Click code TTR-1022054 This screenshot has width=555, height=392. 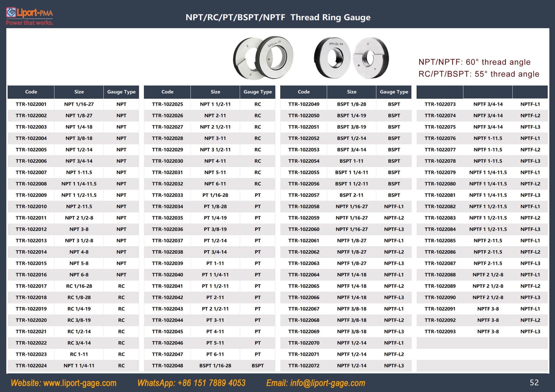pyautogui.click(x=304, y=161)
